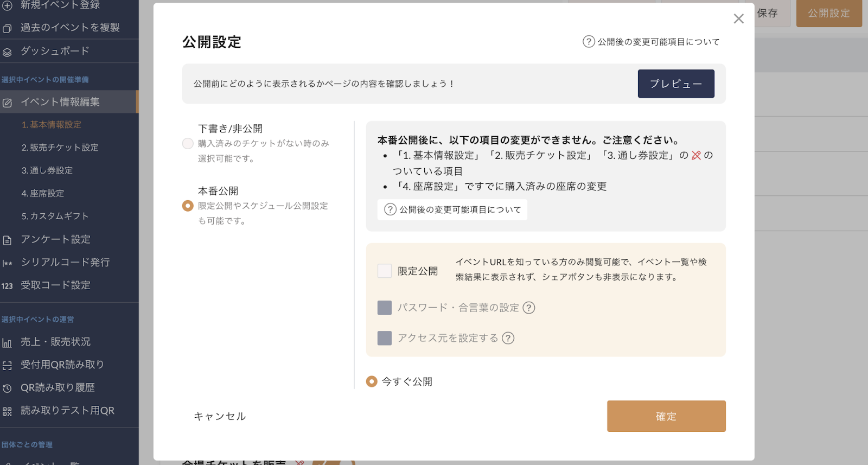
Task: Click the QR code icon for 読み取りテスト用QR
Action: (x=7, y=411)
